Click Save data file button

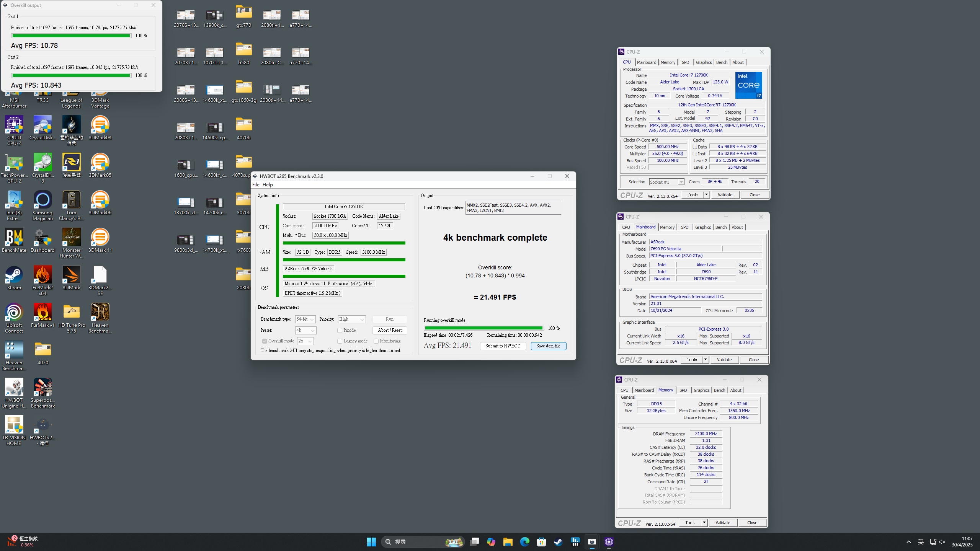coord(548,346)
